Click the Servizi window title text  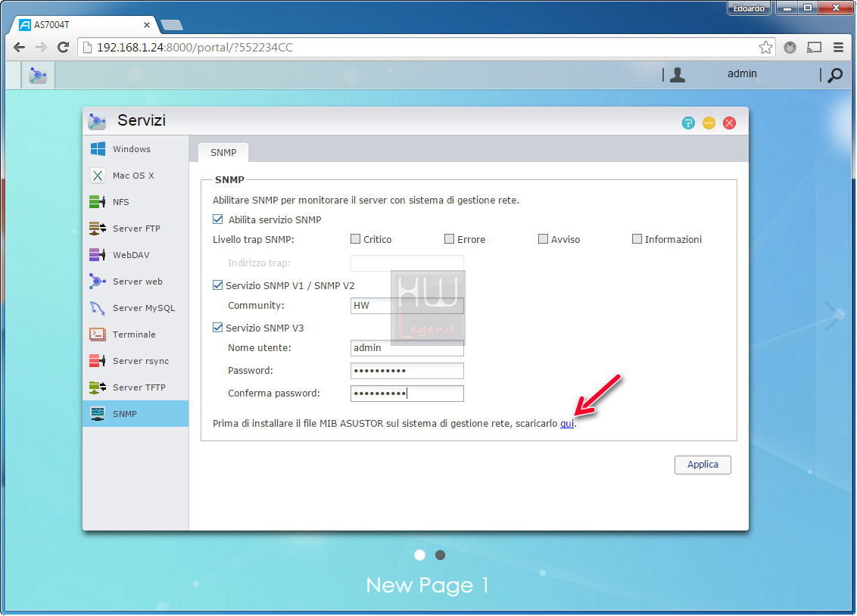(x=141, y=120)
